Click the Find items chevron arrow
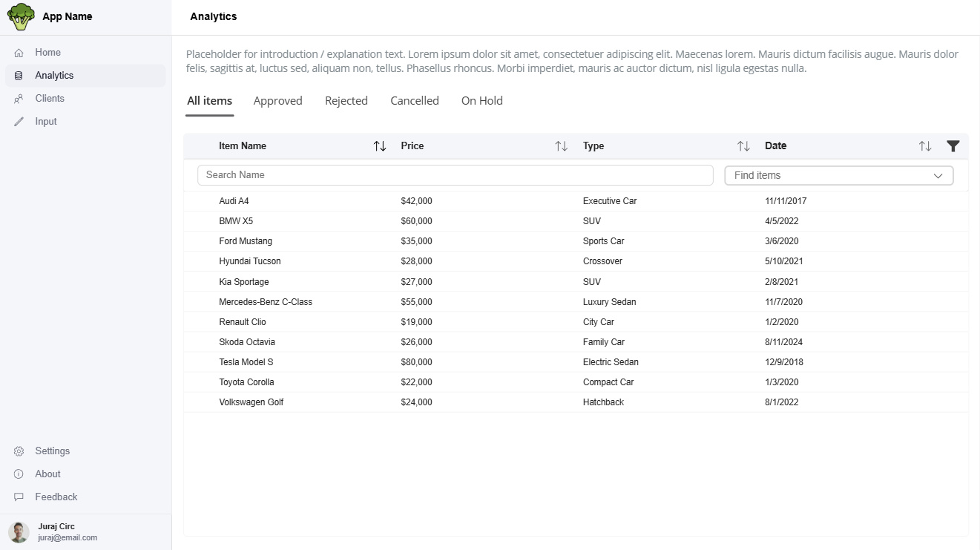Screen dimensions: 980x550 click(938, 176)
